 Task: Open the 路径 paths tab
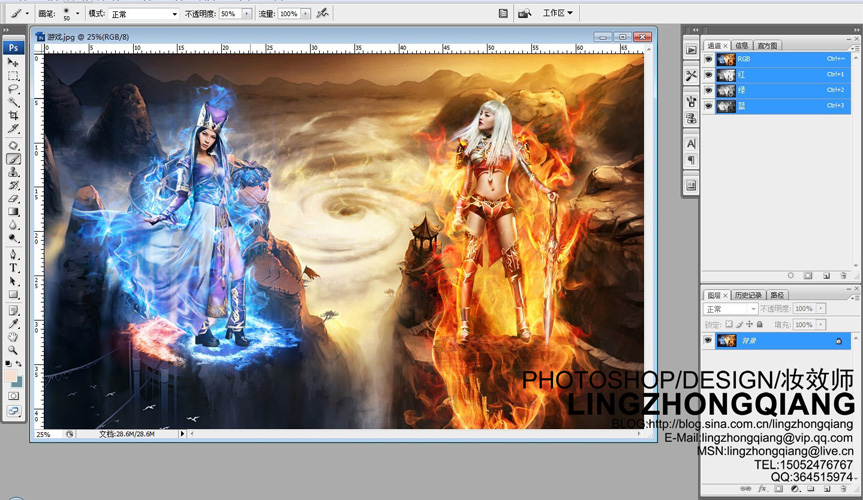tap(777, 295)
